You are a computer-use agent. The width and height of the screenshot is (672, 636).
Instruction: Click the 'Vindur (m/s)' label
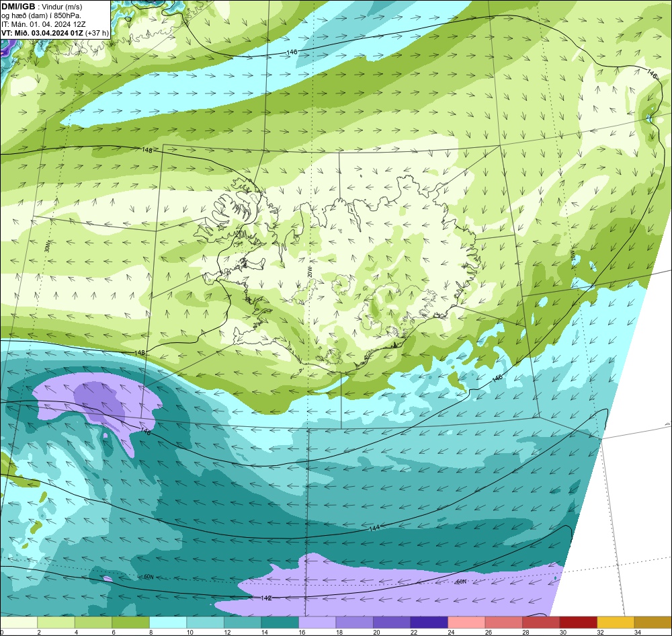(x=62, y=7)
